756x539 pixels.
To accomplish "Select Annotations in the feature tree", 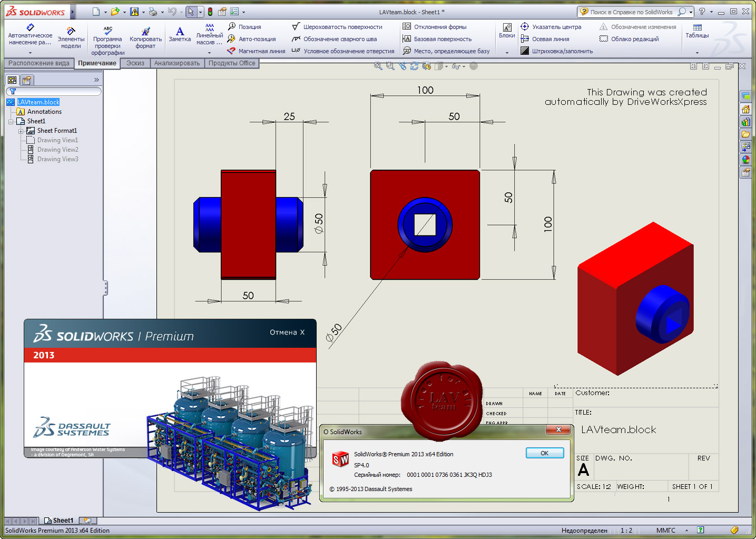I will (x=44, y=112).
